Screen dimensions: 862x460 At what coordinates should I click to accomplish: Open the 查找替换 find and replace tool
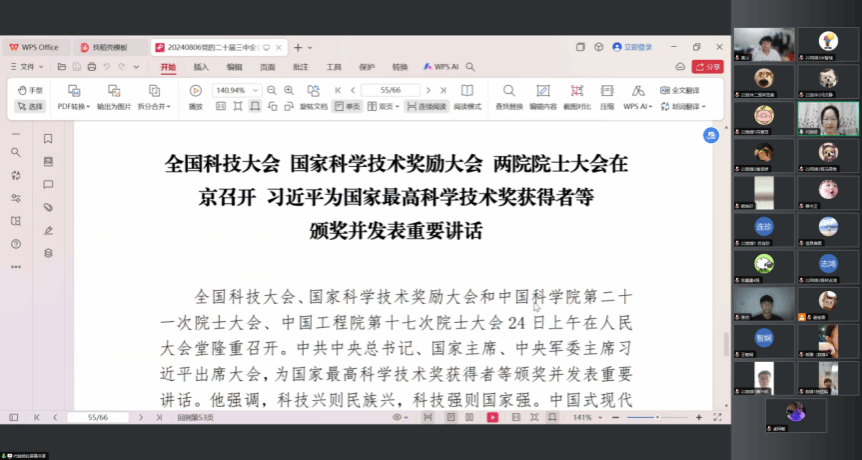click(508, 98)
